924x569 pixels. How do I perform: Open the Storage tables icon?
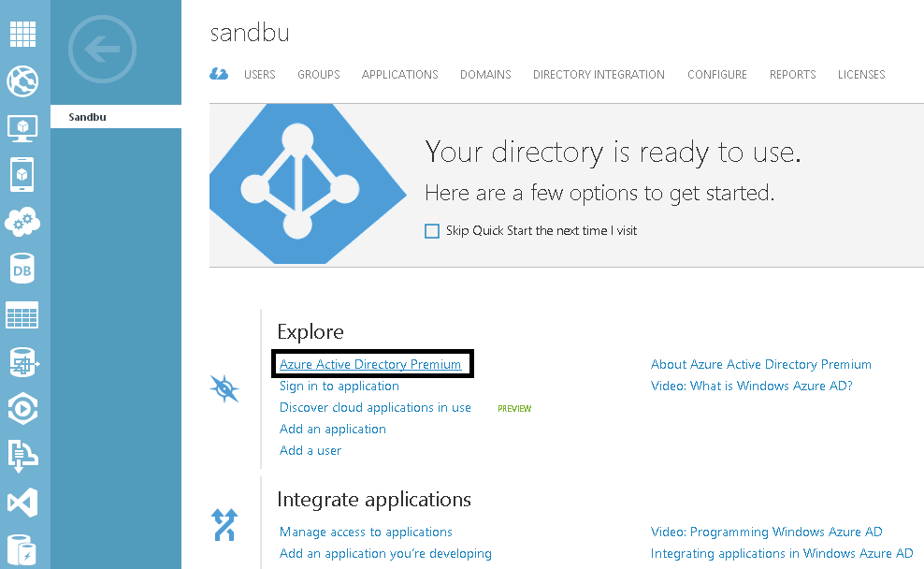(23, 315)
